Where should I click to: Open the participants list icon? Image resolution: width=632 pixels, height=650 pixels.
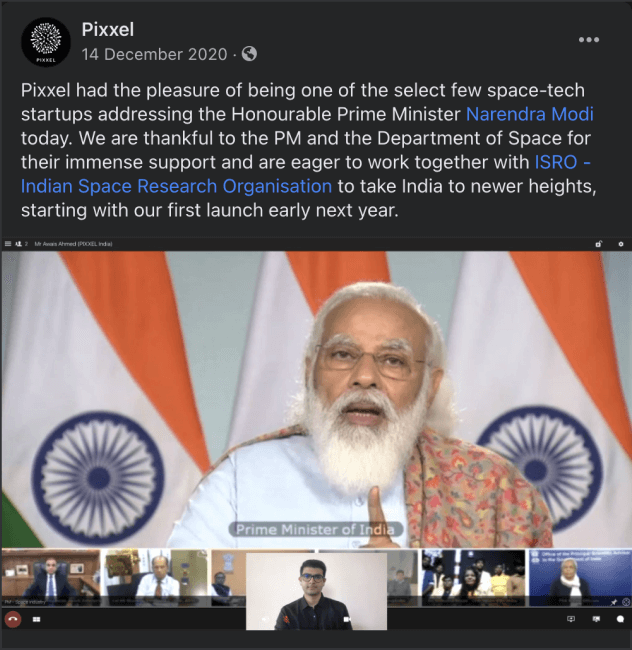click(19, 244)
